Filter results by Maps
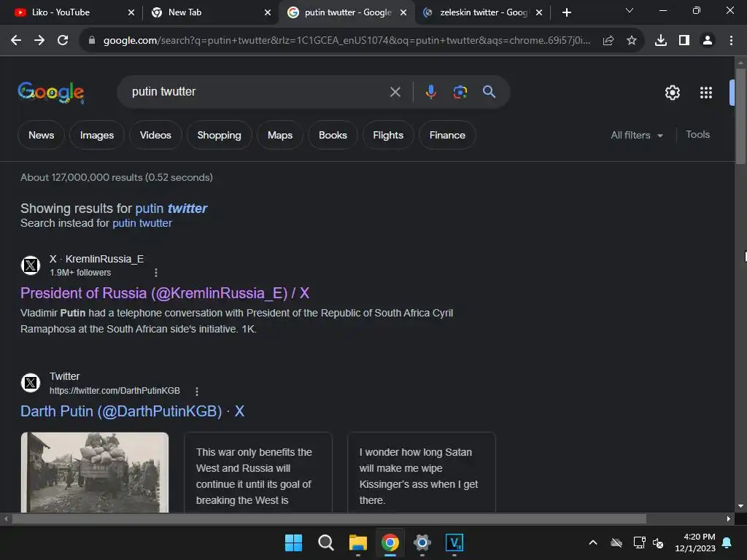The image size is (747, 560). 279,135
